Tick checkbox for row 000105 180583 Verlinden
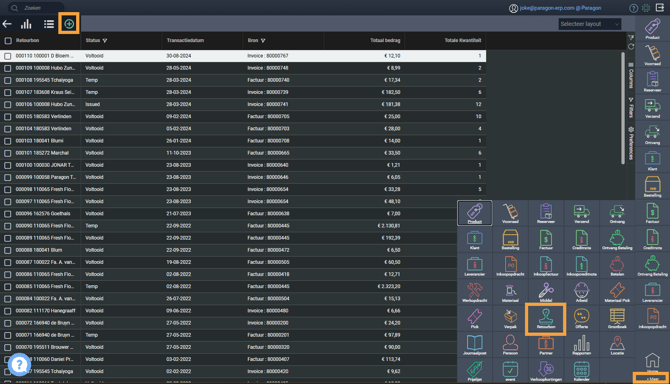This screenshot has width=670, height=384. click(x=8, y=117)
